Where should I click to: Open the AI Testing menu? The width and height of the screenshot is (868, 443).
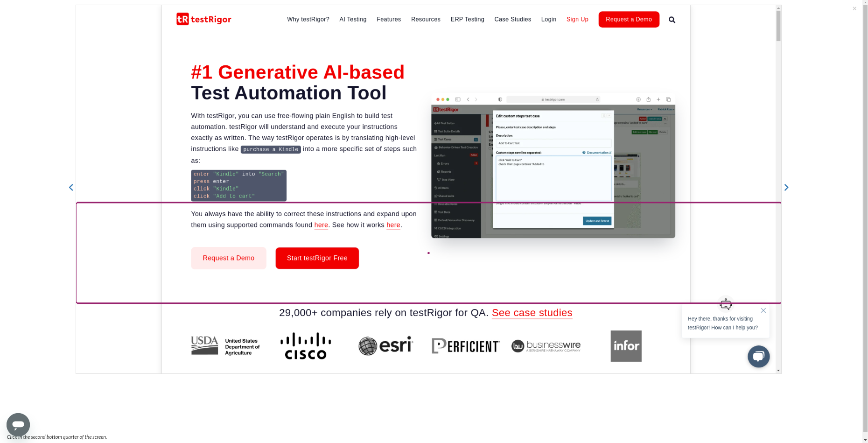pyautogui.click(x=353, y=20)
